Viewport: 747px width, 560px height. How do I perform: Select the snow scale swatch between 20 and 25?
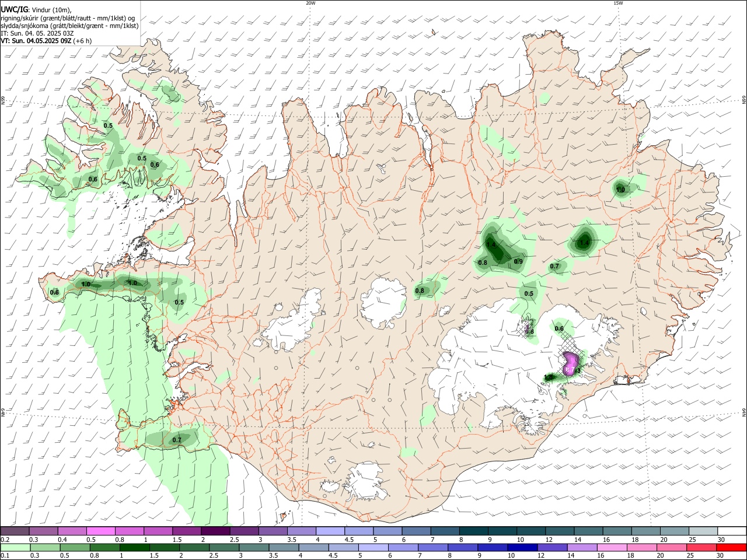(675, 531)
